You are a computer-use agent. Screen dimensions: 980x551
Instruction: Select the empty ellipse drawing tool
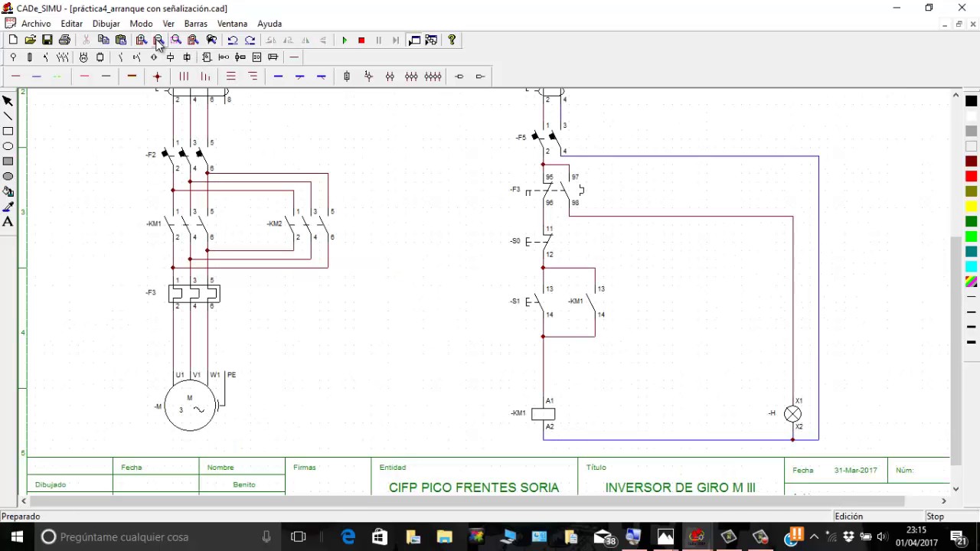coord(8,146)
